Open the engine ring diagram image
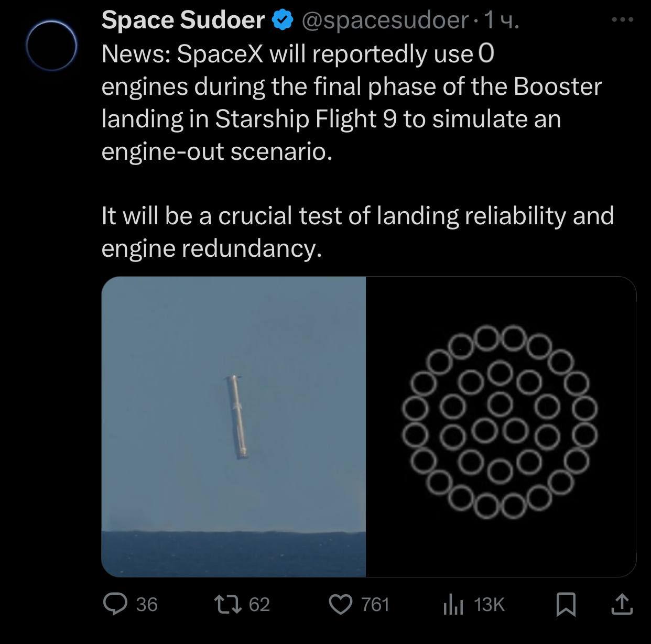 [x=501, y=427]
